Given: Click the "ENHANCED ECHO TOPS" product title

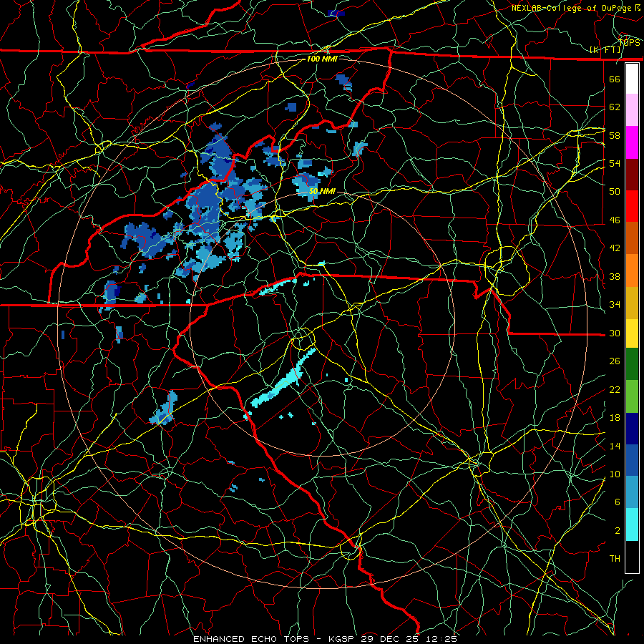Looking at the screenshot, I should pyautogui.click(x=251, y=639).
